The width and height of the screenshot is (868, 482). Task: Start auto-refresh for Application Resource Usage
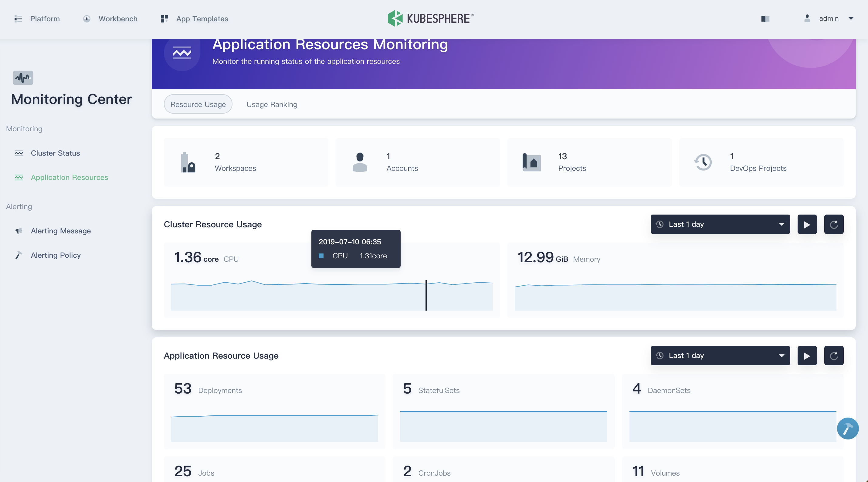(x=807, y=356)
